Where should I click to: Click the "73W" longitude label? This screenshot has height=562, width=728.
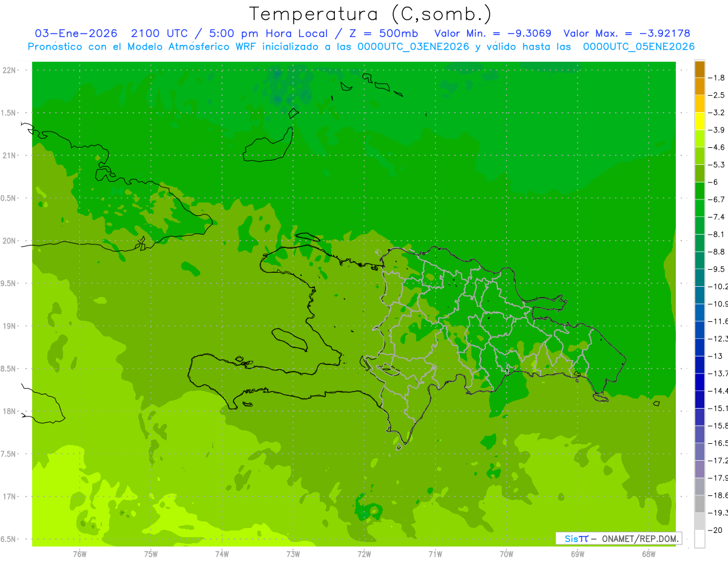293,554
